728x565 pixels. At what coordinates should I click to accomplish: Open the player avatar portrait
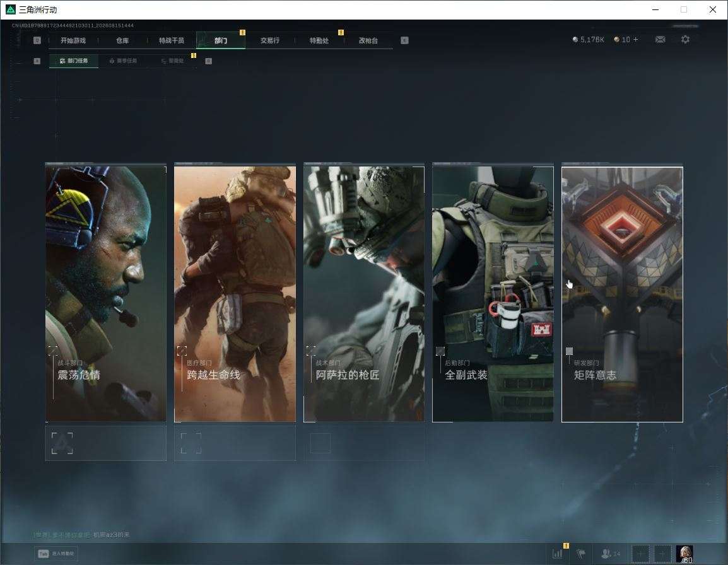(x=684, y=554)
